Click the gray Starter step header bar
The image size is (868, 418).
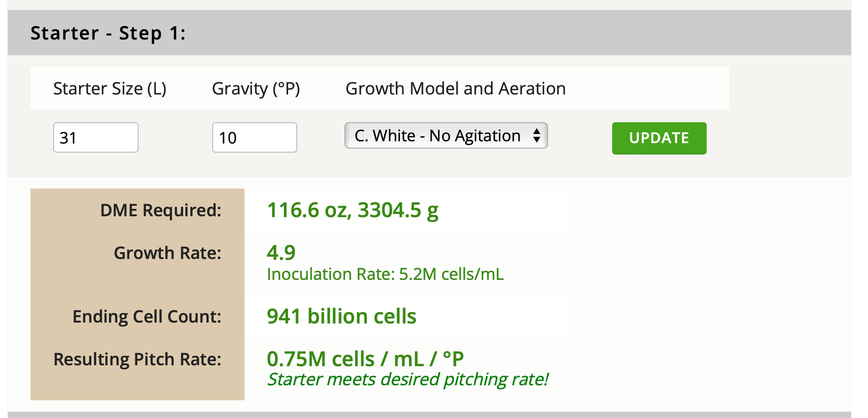point(500,33)
